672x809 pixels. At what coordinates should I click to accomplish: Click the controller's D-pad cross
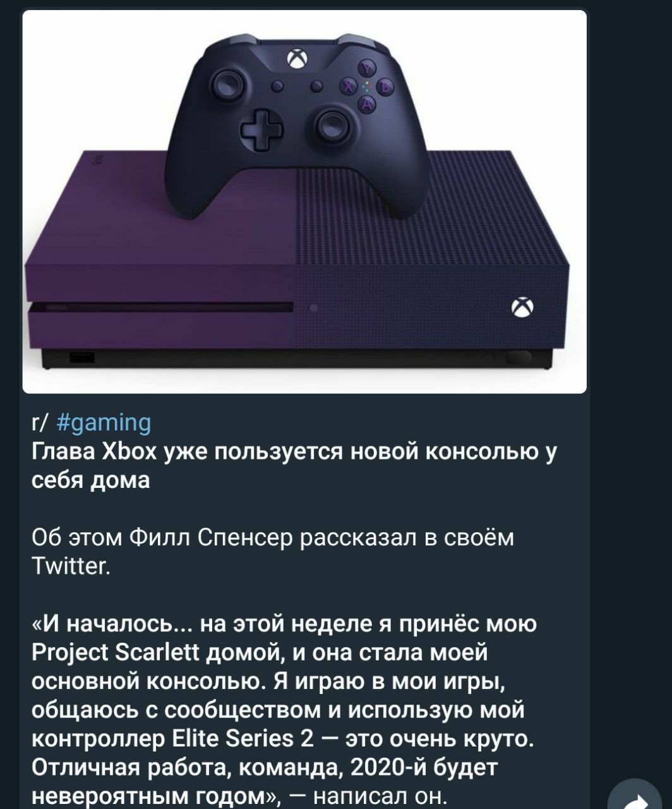coord(261,128)
